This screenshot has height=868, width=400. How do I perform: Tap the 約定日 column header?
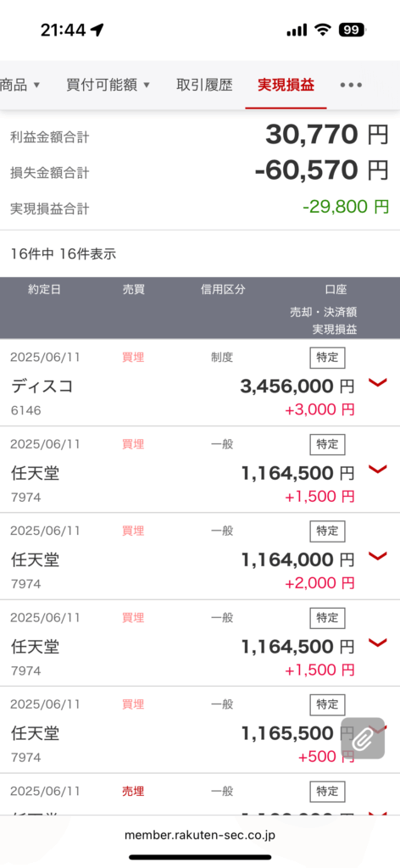pyautogui.click(x=44, y=290)
